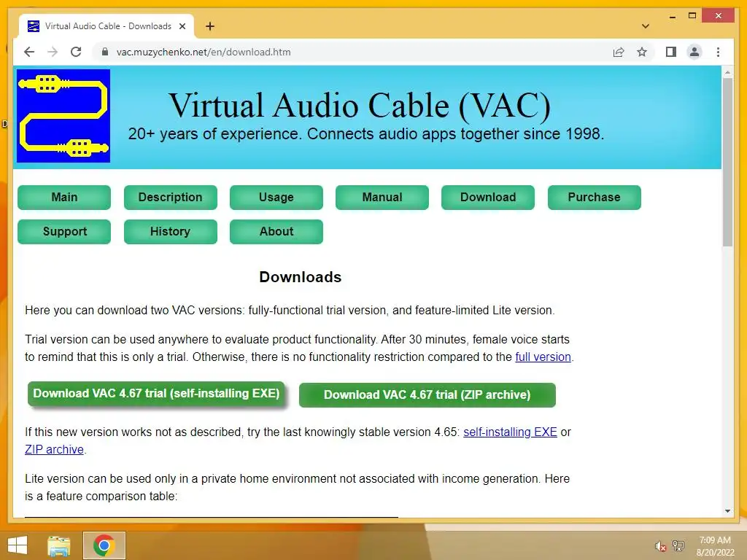747x560 pixels.
Task: Open the Support page
Action: point(64,231)
